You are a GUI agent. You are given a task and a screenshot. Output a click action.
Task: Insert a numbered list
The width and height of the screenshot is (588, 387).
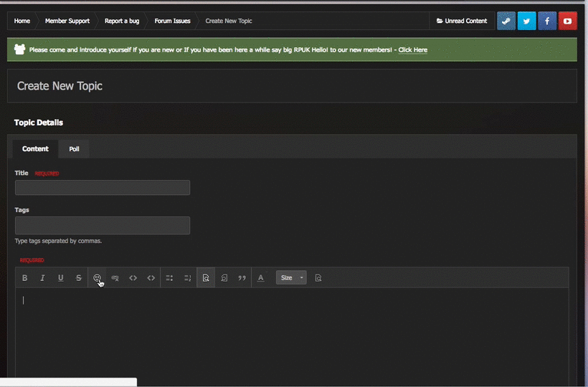pos(187,277)
